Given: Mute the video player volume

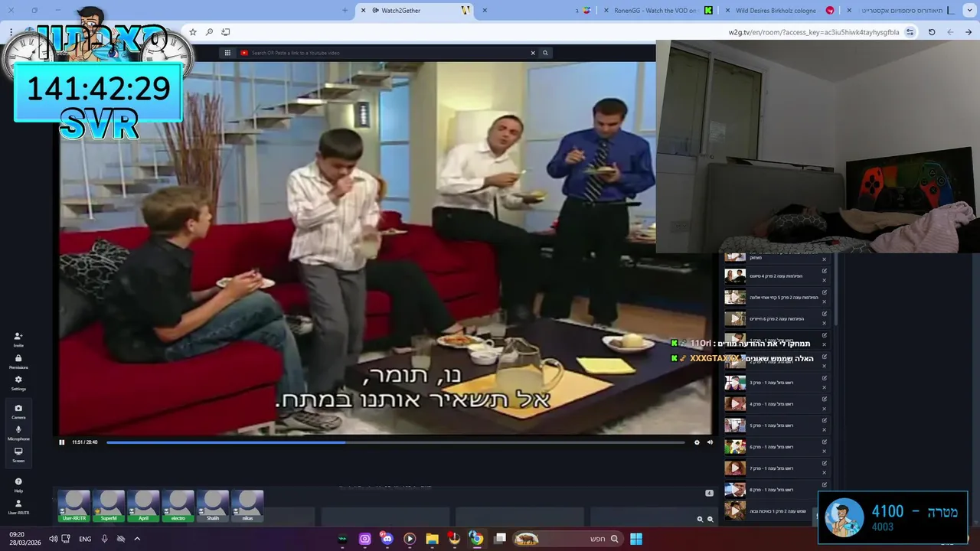Looking at the screenshot, I should click(710, 442).
